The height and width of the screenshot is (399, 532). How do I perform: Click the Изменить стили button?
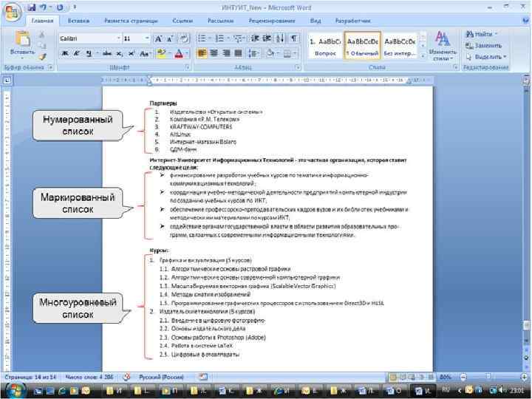[x=443, y=46]
